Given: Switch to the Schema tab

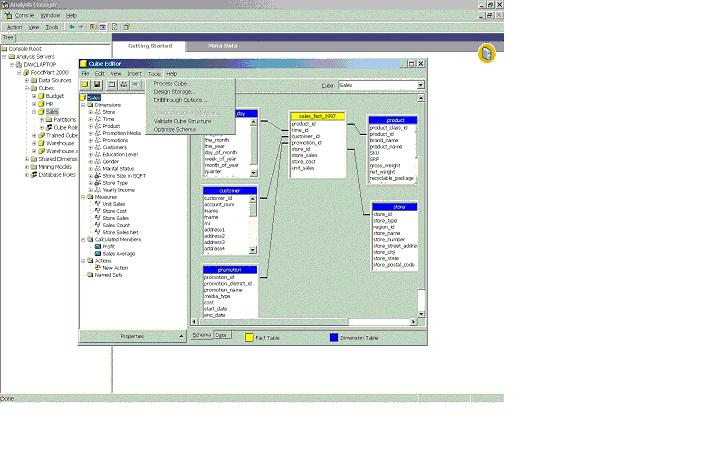Looking at the screenshot, I should pos(201,335).
